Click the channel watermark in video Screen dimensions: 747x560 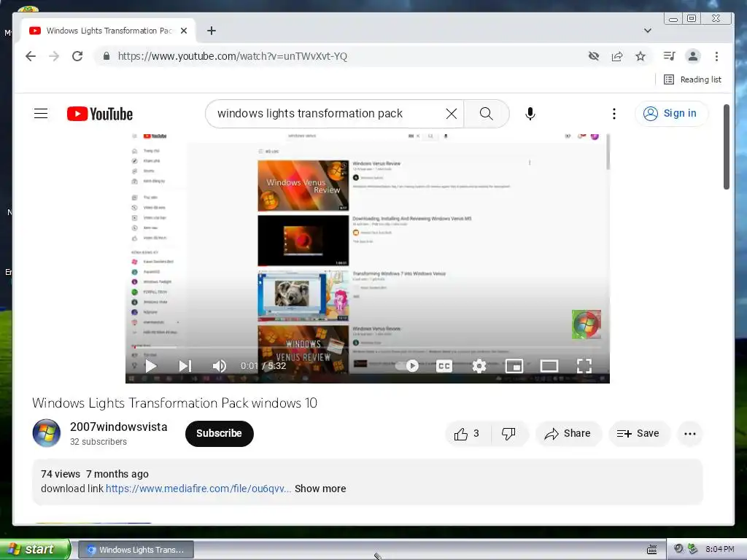587,324
